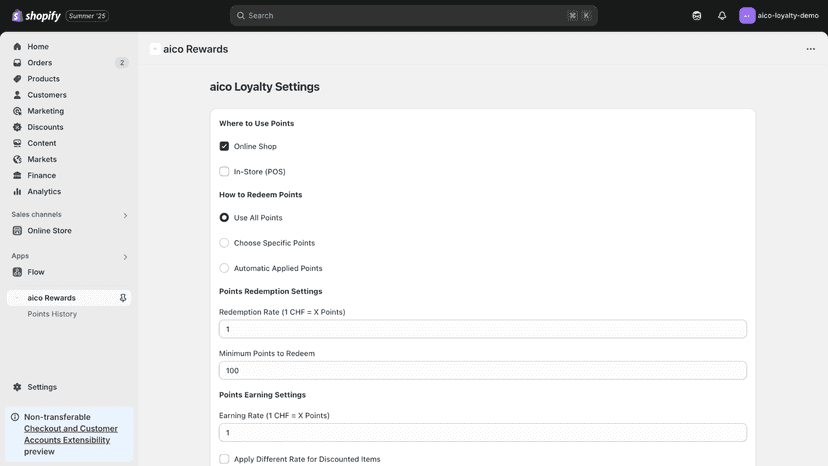
Task: Expand the Apps section chevron
Action: 125,257
